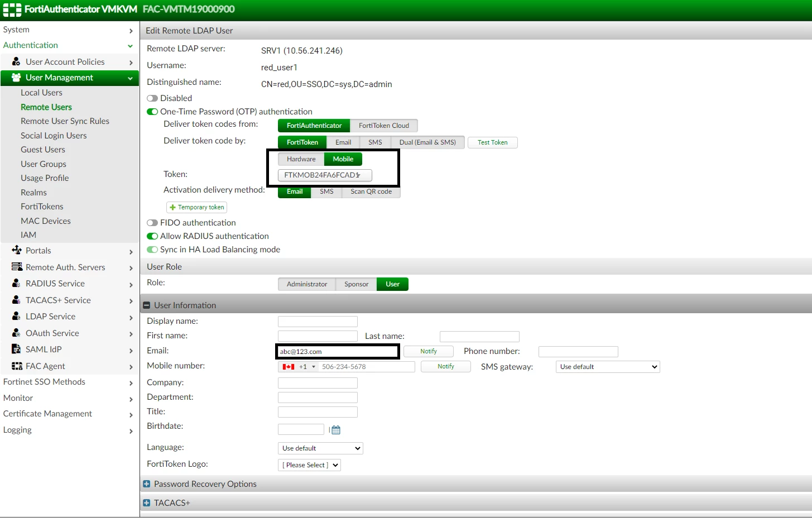Open the SMS gateway dropdown
812x522 pixels.
click(x=608, y=367)
